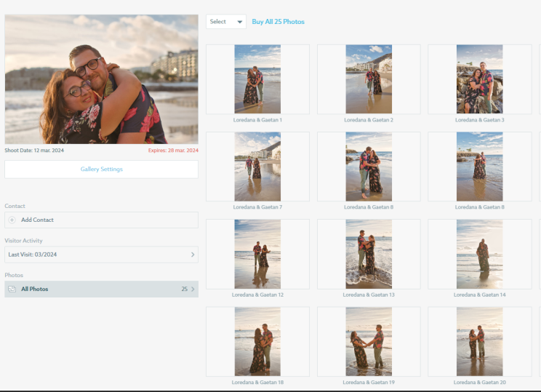This screenshot has width=541, height=392.
Task: Expand the All Photos chevron arrow
Action: (193, 289)
